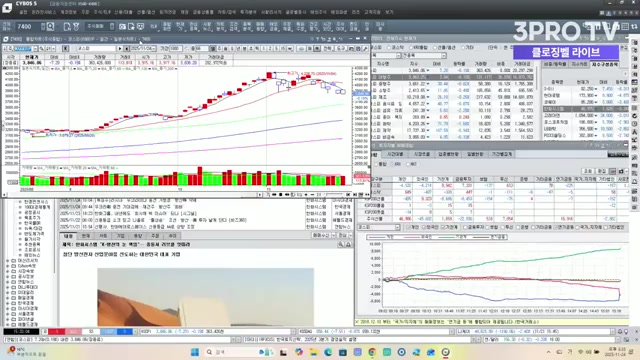
Task: Open the news row dated 2025/11/04 09:44
Action: [x=206, y=207]
